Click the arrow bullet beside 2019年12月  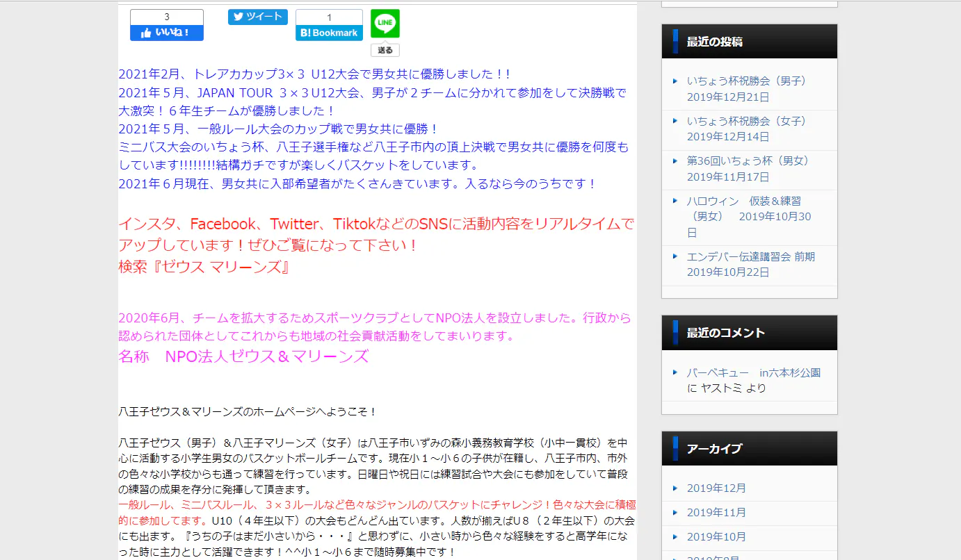coord(675,488)
